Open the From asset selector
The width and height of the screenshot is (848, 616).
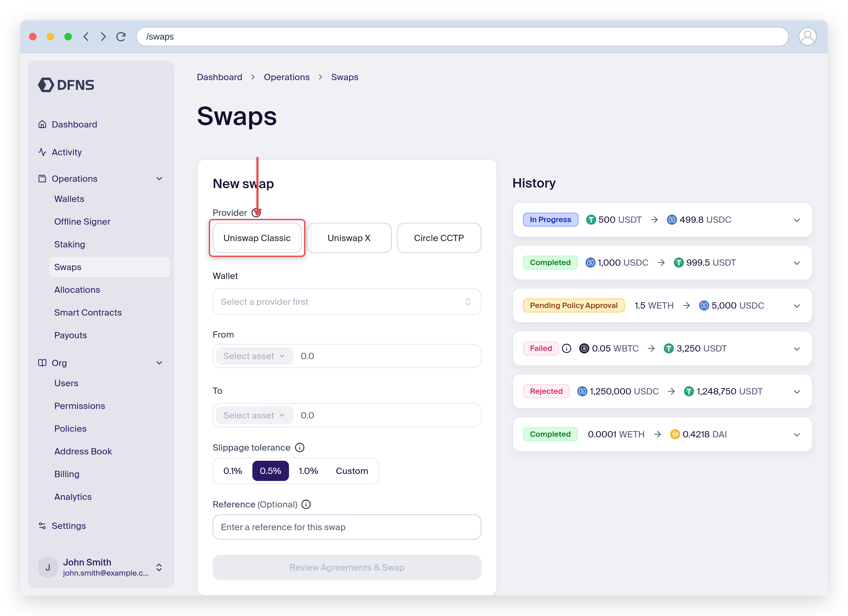(254, 356)
